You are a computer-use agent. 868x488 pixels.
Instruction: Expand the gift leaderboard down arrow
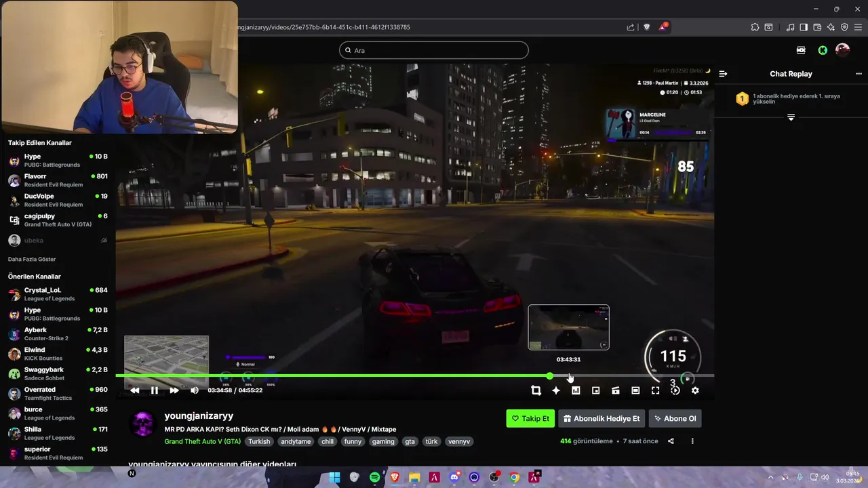(791, 117)
